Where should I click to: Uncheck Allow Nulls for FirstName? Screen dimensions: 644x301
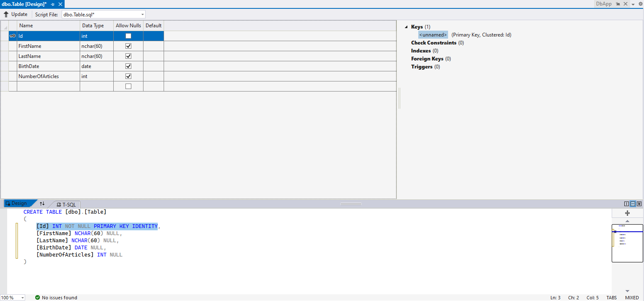128,46
